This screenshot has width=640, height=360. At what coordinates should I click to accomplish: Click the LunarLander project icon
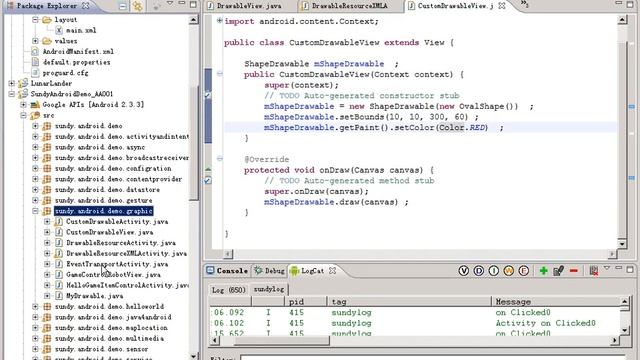click(x=23, y=83)
